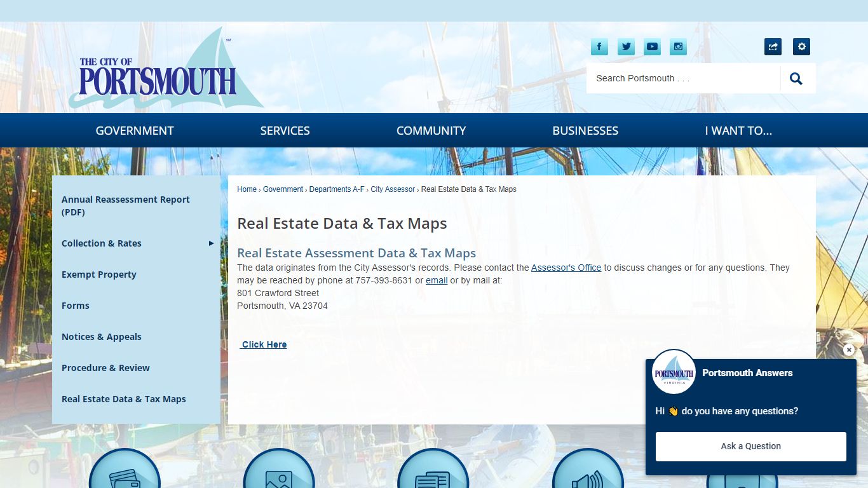Image resolution: width=868 pixels, height=488 pixels.
Task: Open Notices & Appeals sidebar link
Action: [x=102, y=337]
